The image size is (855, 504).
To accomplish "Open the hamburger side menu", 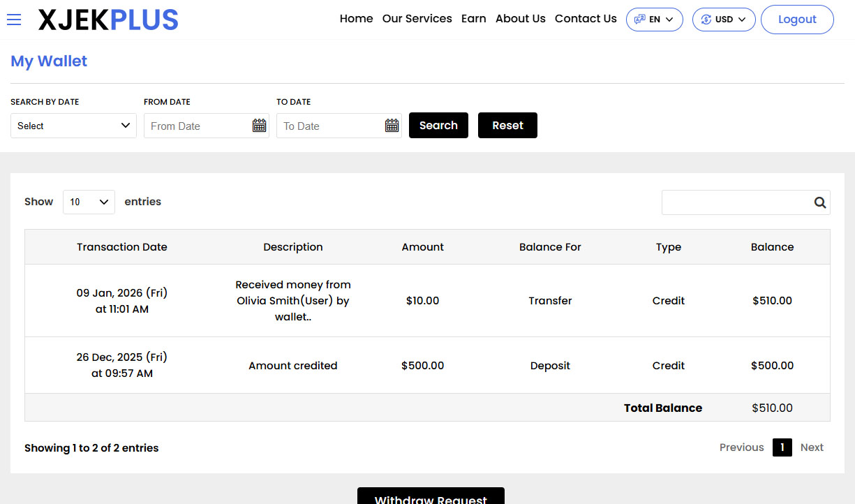I will point(14,20).
